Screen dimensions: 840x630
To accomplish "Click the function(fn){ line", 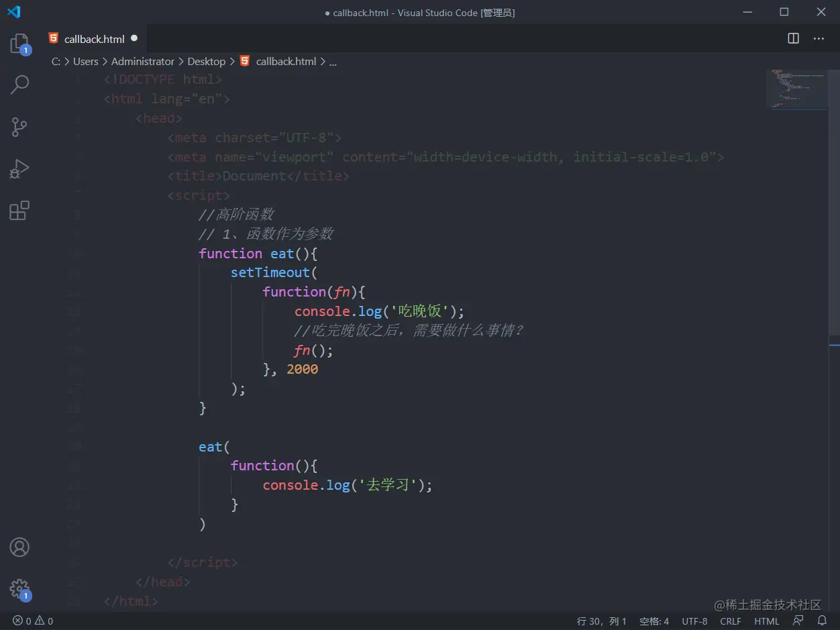I will [x=313, y=292].
